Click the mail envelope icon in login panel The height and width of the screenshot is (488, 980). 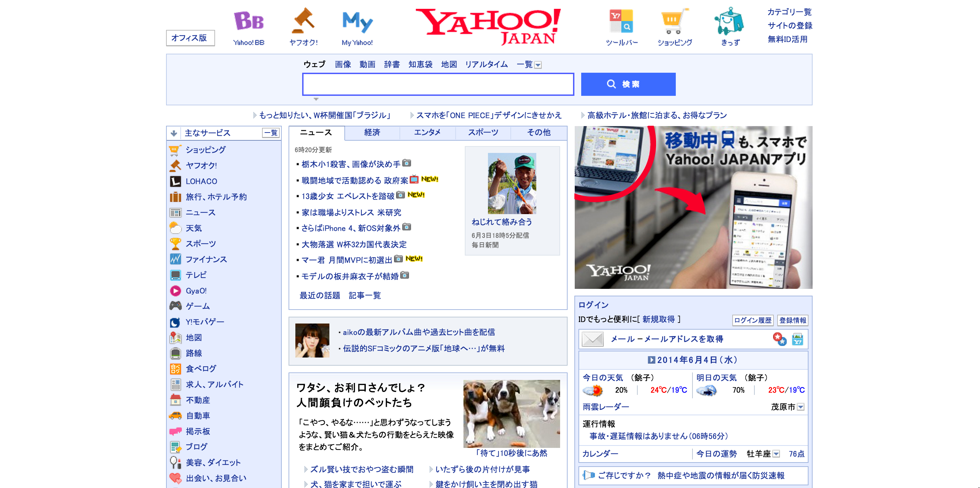[593, 339]
